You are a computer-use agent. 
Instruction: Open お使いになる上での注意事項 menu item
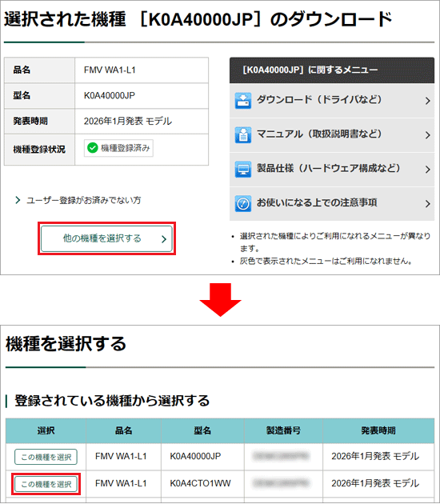tap(332, 204)
